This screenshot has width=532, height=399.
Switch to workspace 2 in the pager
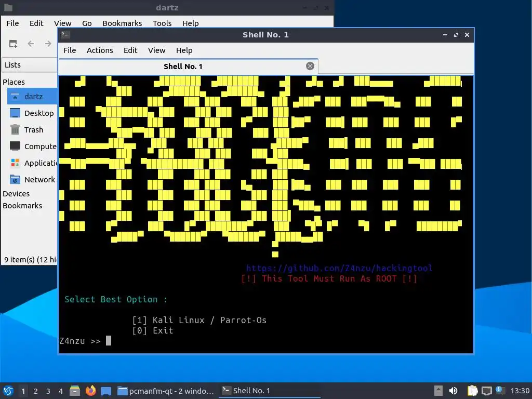(x=36, y=391)
